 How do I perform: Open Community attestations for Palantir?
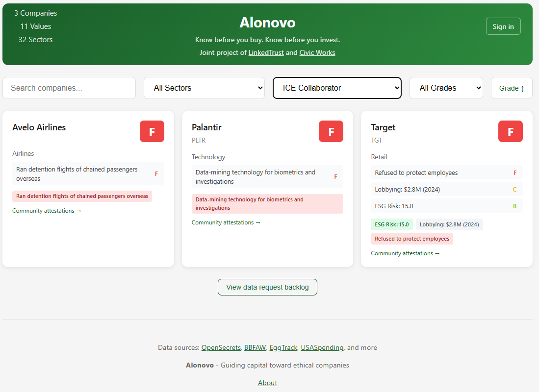click(226, 222)
